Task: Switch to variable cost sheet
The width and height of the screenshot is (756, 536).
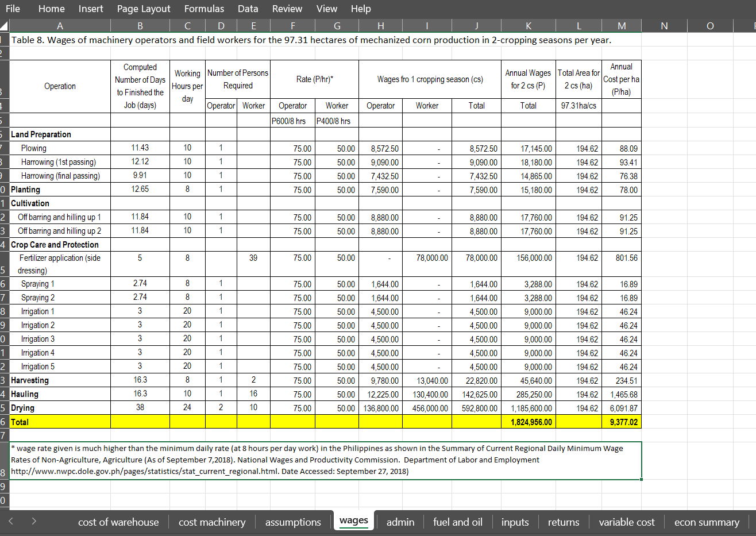Action: click(627, 522)
